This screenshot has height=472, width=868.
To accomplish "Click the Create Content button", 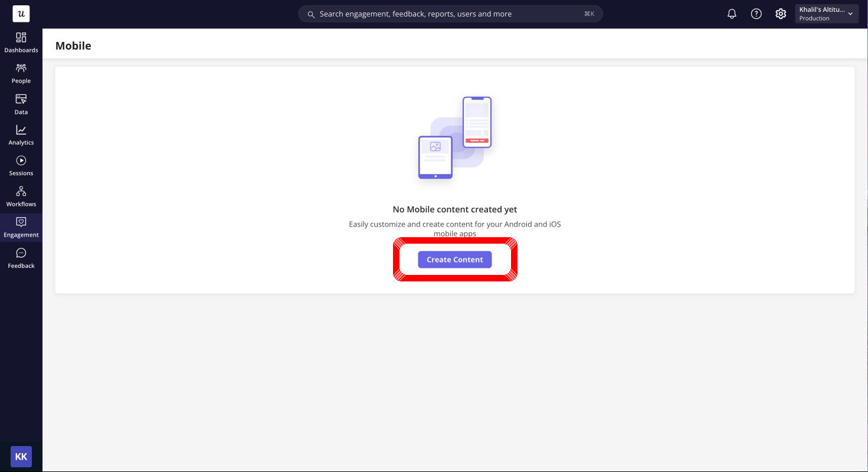I will pyautogui.click(x=455, y=260).
